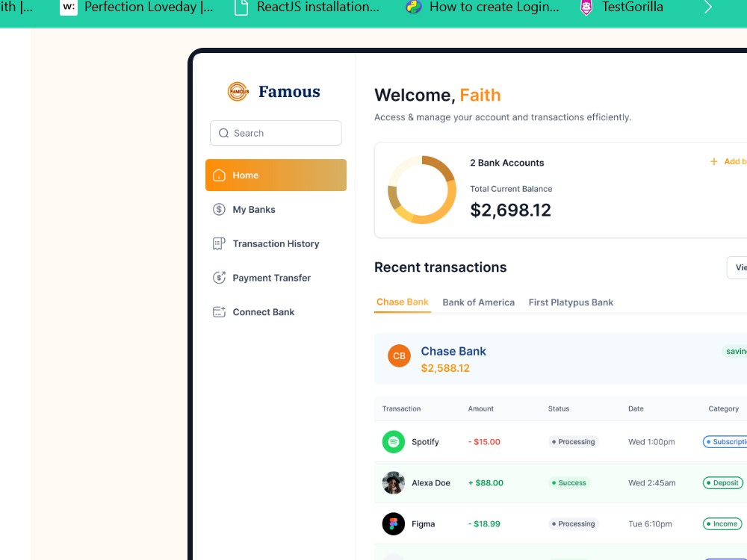This screenshot has height=560, width=747.
Task: Click the Status column header
Action: (558, 408)
